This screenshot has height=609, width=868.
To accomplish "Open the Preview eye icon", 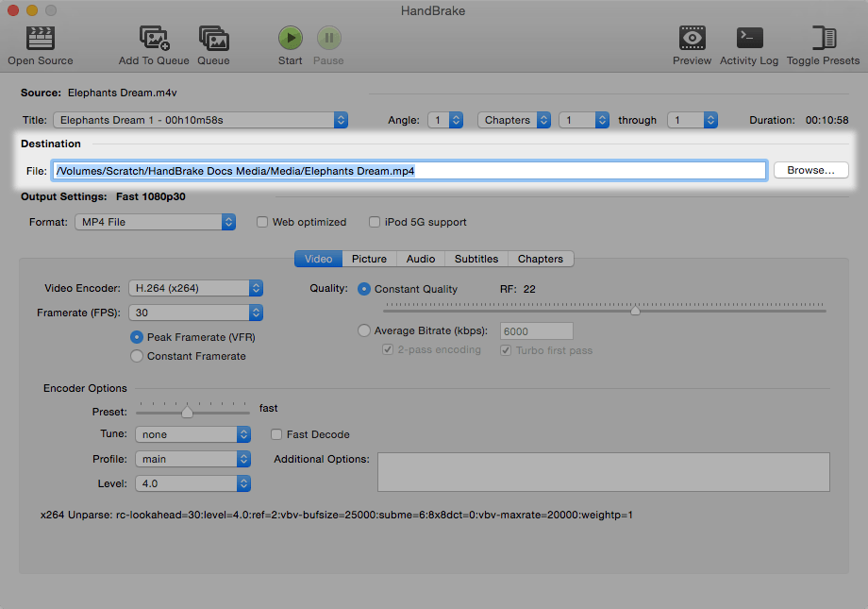I will point(692,39).
